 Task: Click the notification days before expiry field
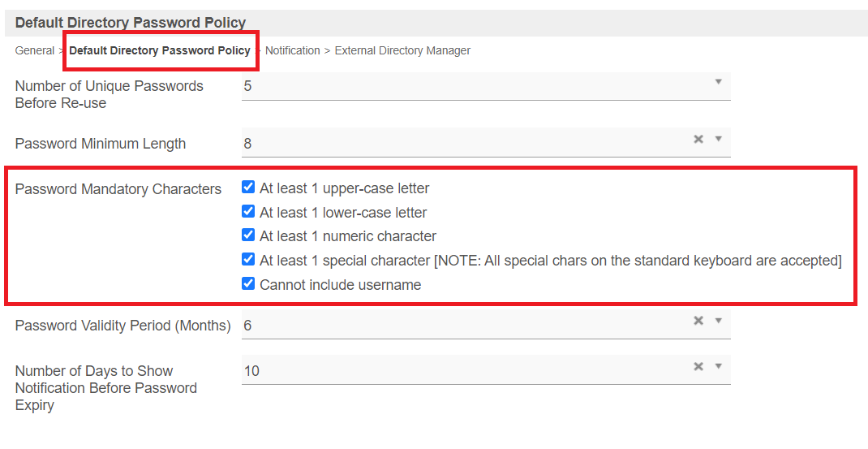462,371
